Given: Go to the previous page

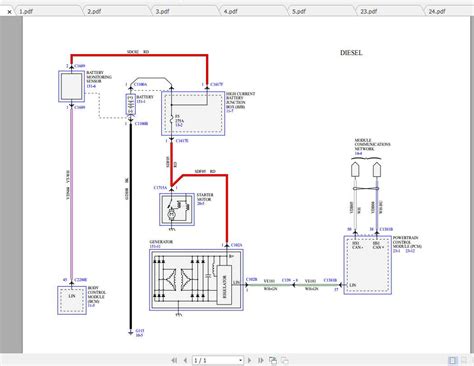Looking at the screenshot, I should point(186,360).
